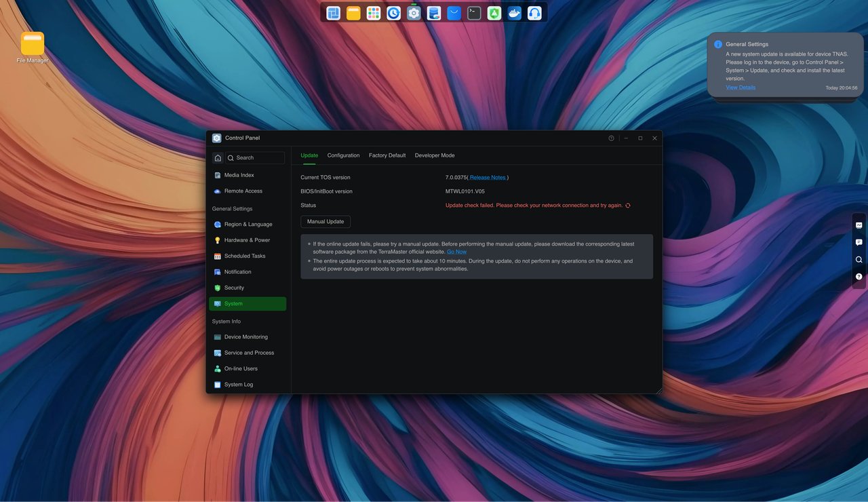This screenshot has height=502, width=868.
Task: Open the File Manager desktop shortcut
Action: click(x=33, y=47)
